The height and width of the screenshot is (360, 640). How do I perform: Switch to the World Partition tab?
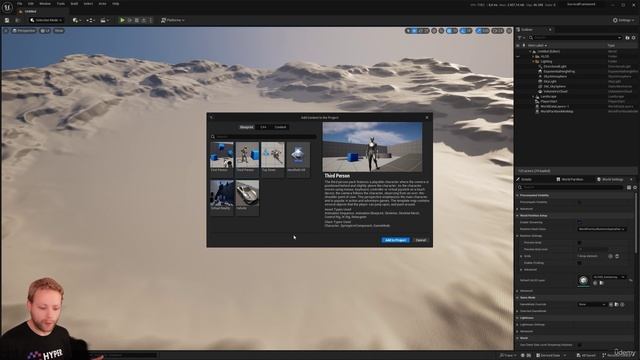point(571,180)
